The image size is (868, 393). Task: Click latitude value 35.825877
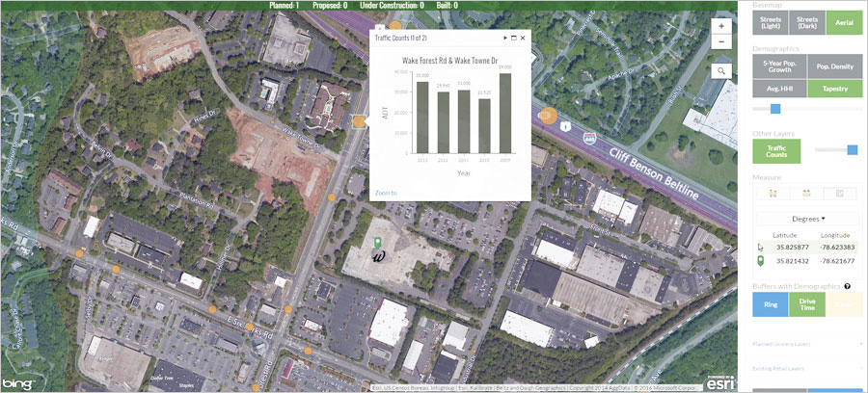[x=792, y=248]
